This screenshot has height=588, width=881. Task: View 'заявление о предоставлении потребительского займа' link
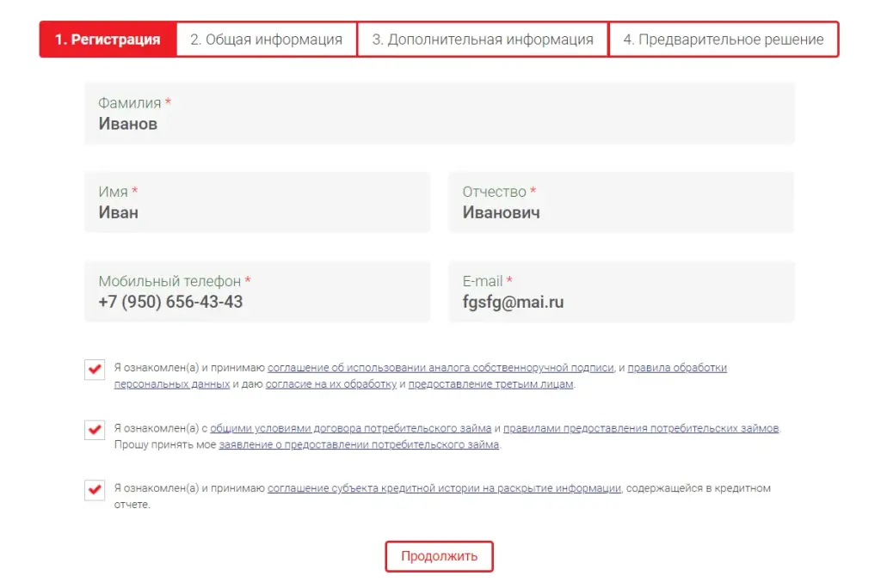coord(359,444)
